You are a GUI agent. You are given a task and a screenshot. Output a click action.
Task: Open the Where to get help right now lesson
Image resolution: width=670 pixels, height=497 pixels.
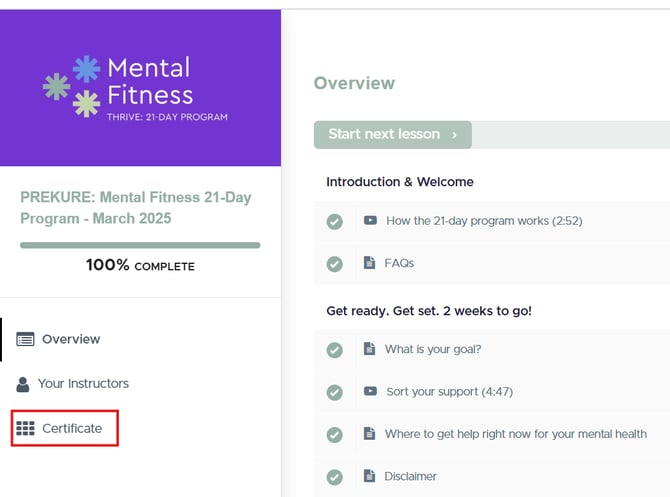[515, 434]
